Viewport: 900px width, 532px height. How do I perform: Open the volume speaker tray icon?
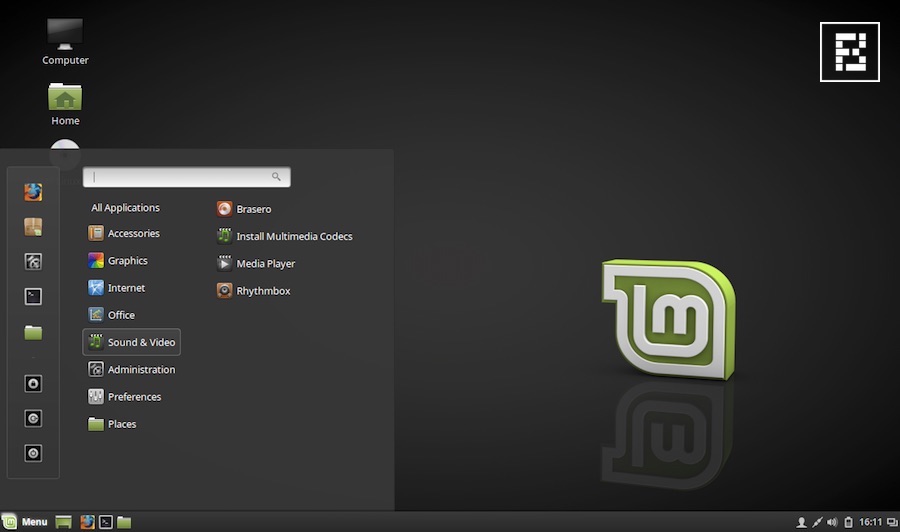(832, 522)
